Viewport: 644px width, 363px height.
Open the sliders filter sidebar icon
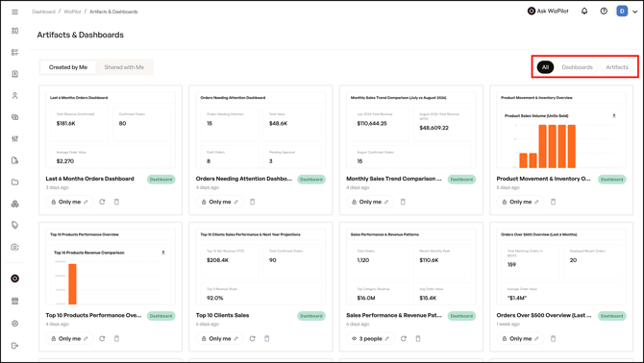(x=14, y=138)
